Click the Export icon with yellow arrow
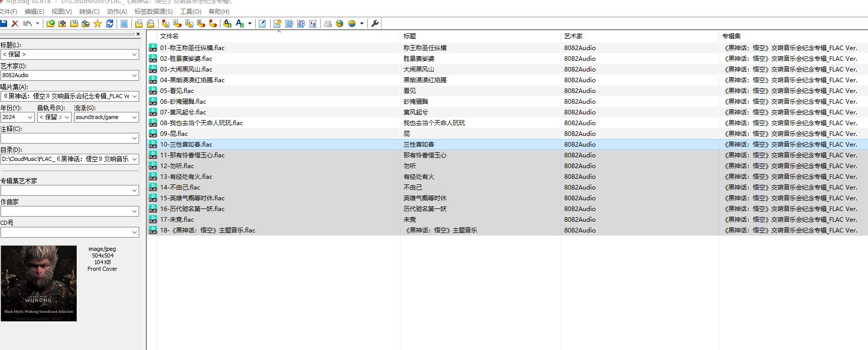Screen dimensions: 868x350 pos(277,24)
